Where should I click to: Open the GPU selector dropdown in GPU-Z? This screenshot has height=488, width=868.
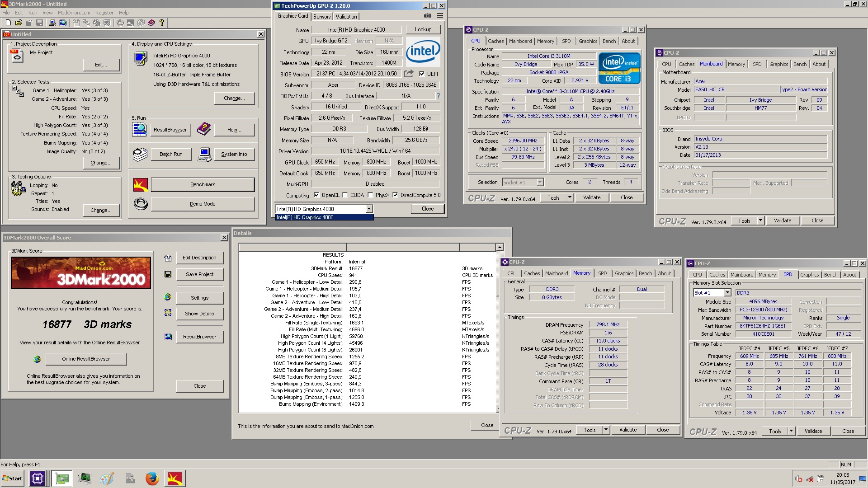click(x=369, y=209)
